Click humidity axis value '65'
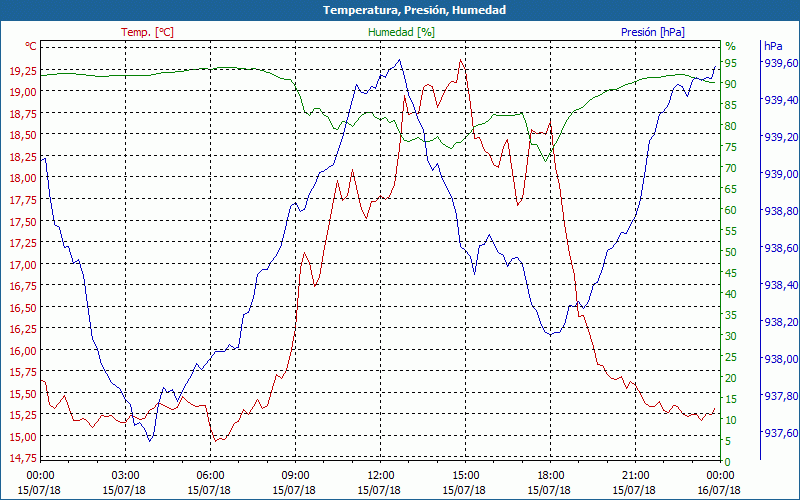Viewport: 800px width, 500px height. pos(731,189)
